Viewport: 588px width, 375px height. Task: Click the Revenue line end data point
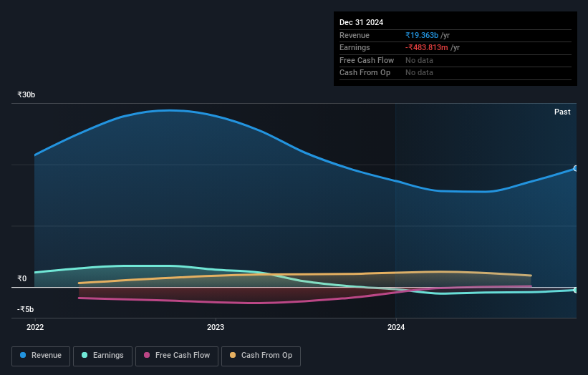coord(576,169)
